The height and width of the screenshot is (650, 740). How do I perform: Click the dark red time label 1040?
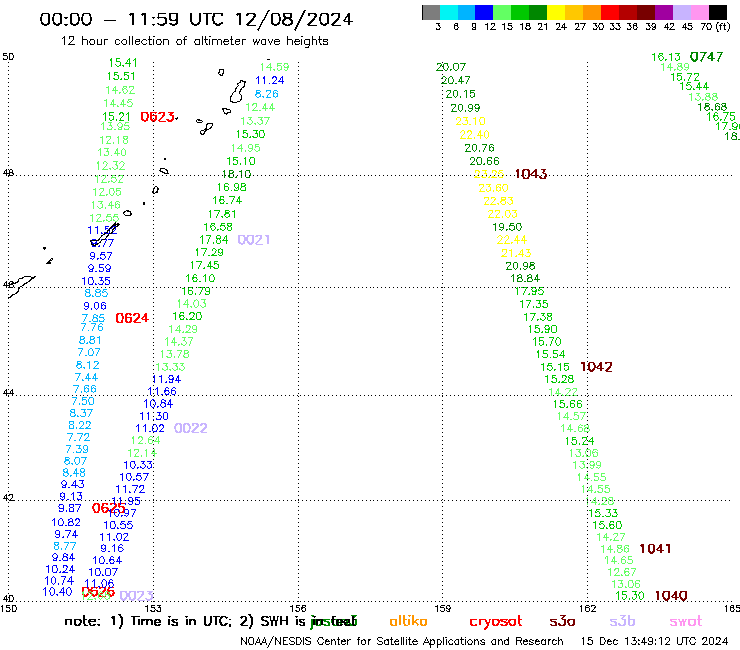[x=671, y=596]
